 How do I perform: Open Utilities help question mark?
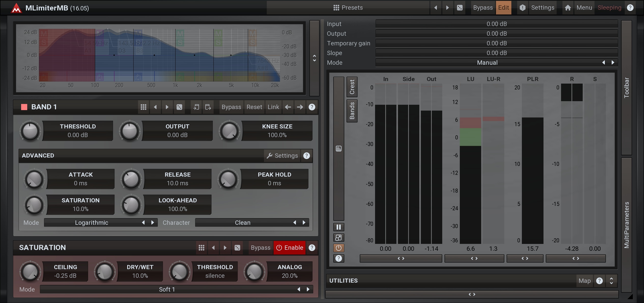pyautogui.click(x=599, y=281)
